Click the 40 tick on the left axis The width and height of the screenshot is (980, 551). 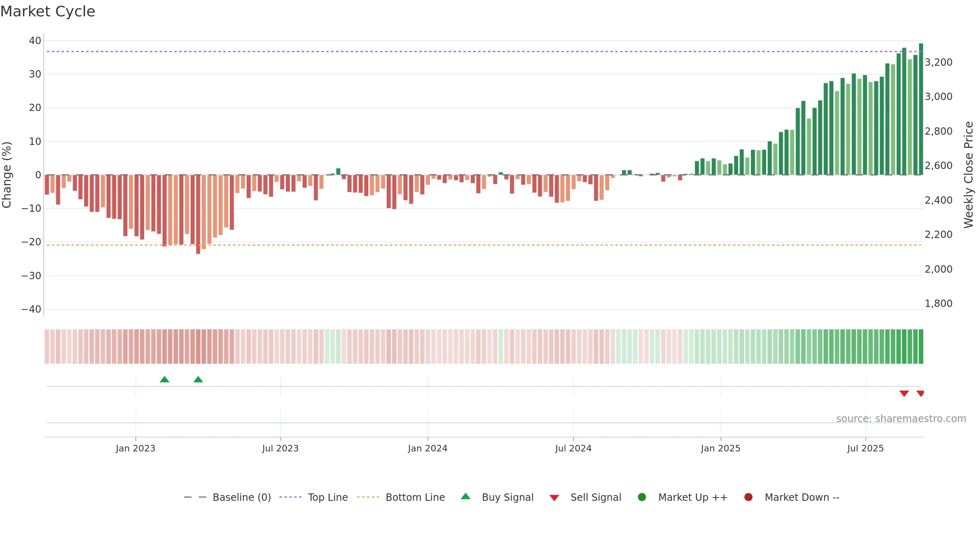[35, 41]
